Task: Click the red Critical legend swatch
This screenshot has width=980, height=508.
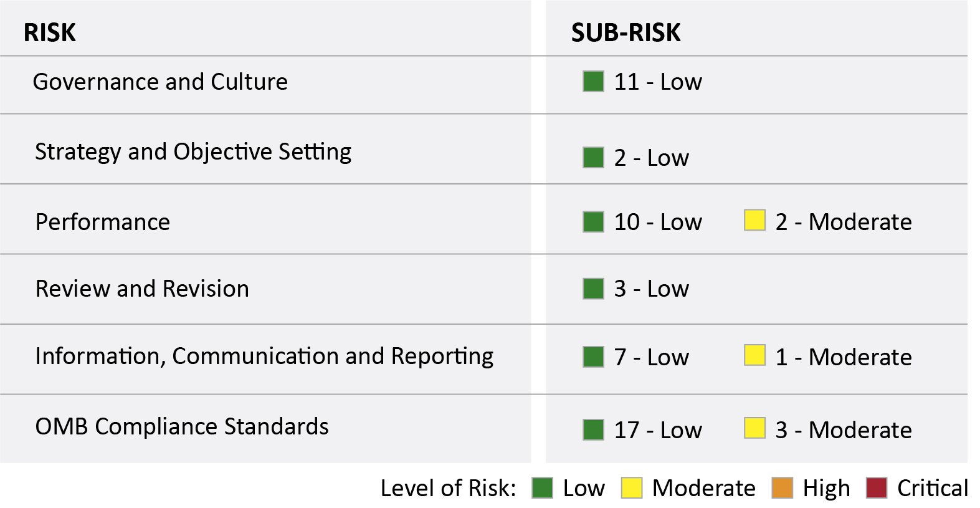Action: coord(876,488)
